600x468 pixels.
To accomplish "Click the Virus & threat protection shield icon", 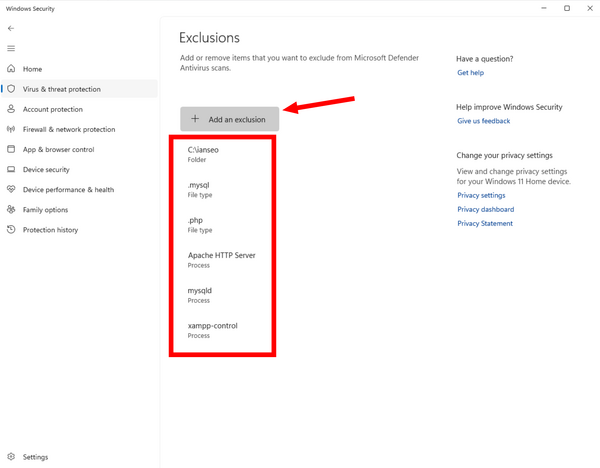I will tap(11, 89).
